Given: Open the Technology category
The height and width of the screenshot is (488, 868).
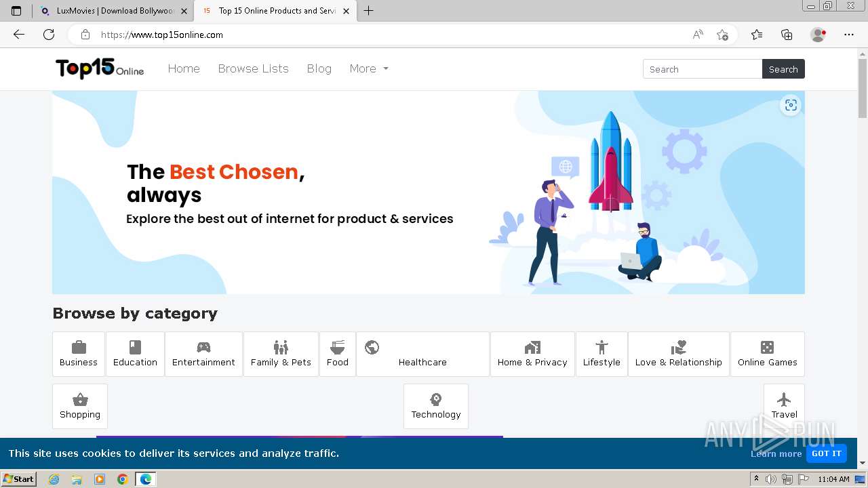Looking at the screenshot, I should 436,406.
